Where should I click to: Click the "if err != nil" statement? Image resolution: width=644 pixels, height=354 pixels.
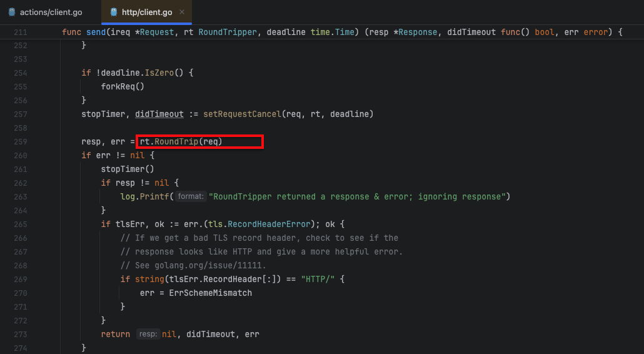tap(118, 156)
